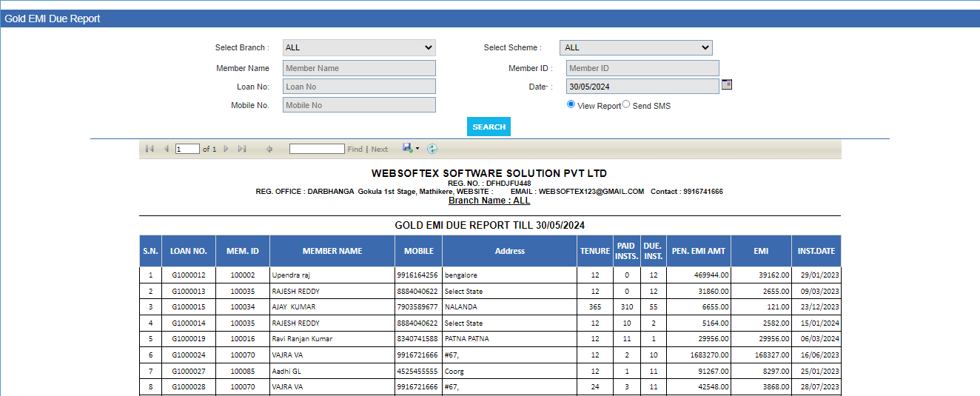Viewport: 980px width, 396px height.
Task: Click address cell bengalore
Action: coord(461,275)
